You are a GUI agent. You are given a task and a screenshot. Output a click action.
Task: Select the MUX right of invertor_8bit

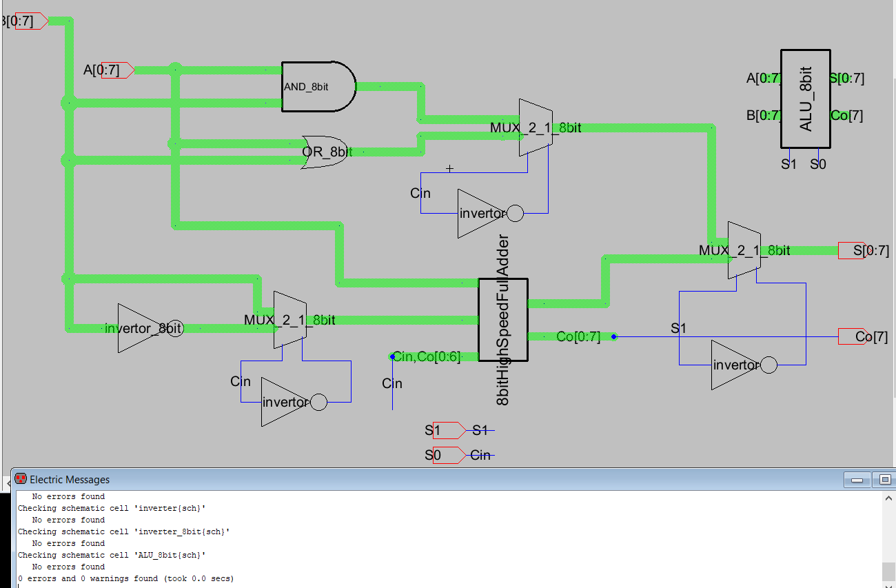coord(289,320)
